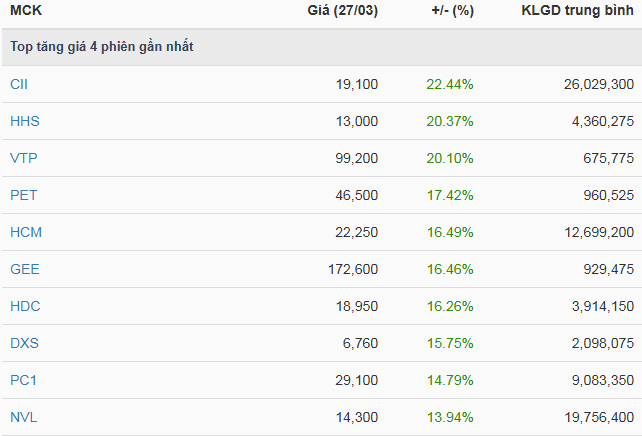Click the GEE price 172,600

352,269
